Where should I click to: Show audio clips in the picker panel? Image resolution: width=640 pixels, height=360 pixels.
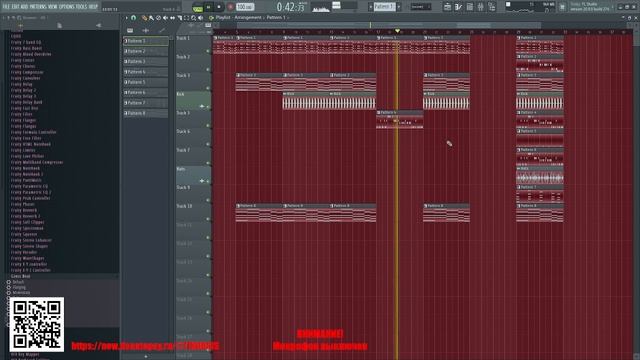145,30
